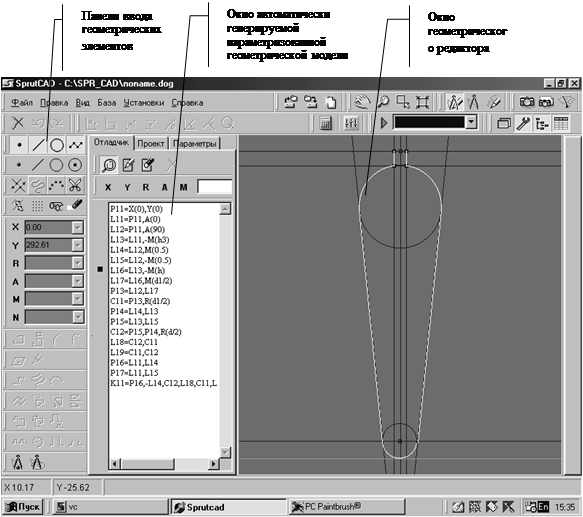Switch to PC Paintbrush taskbar button
583x517 pixels.
[x=347, y=507]
